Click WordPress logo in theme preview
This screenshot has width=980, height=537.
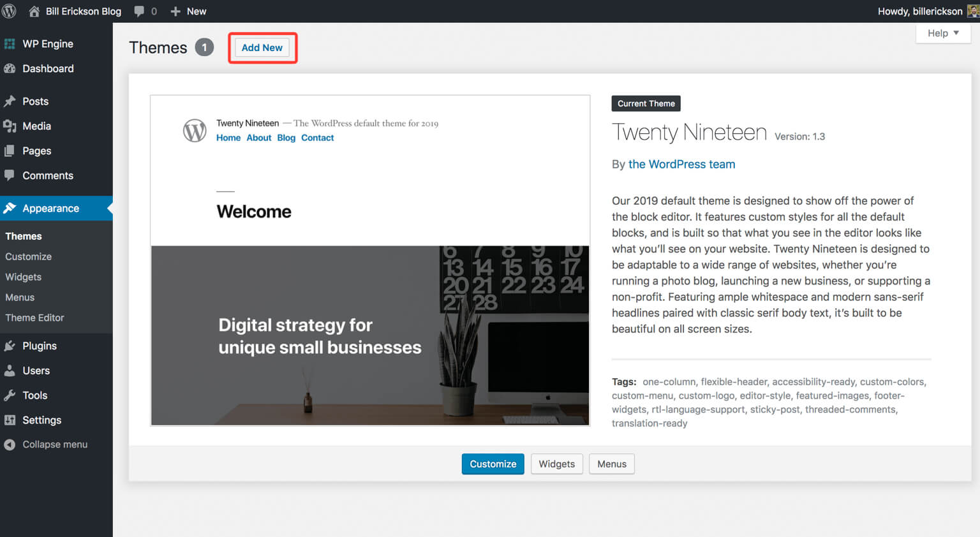[195, 130]
